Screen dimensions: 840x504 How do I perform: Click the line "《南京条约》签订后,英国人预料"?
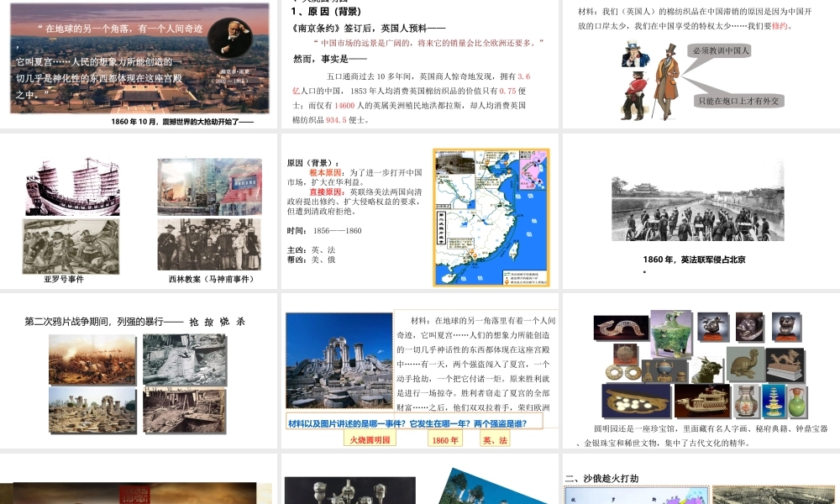(x=369, y=28)
